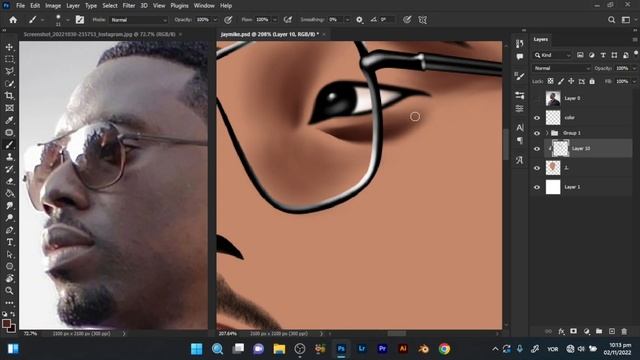Open the layer Fill dropdown arrow
Image resolution: width=640 pixels, height=360 pixels.
634,82
